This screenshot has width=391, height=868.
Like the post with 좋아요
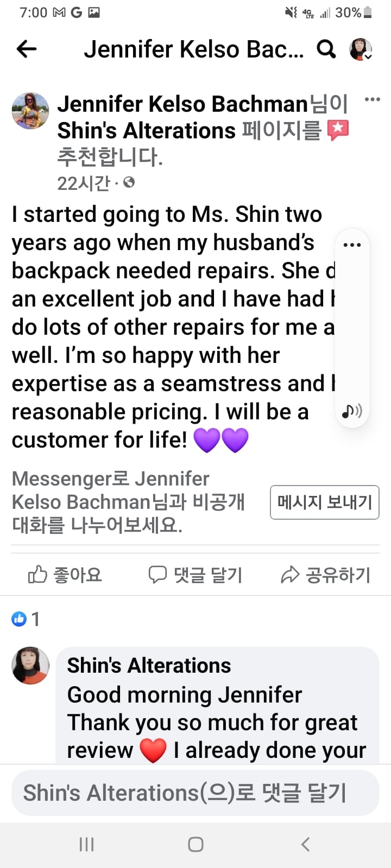tap(65, 575)
